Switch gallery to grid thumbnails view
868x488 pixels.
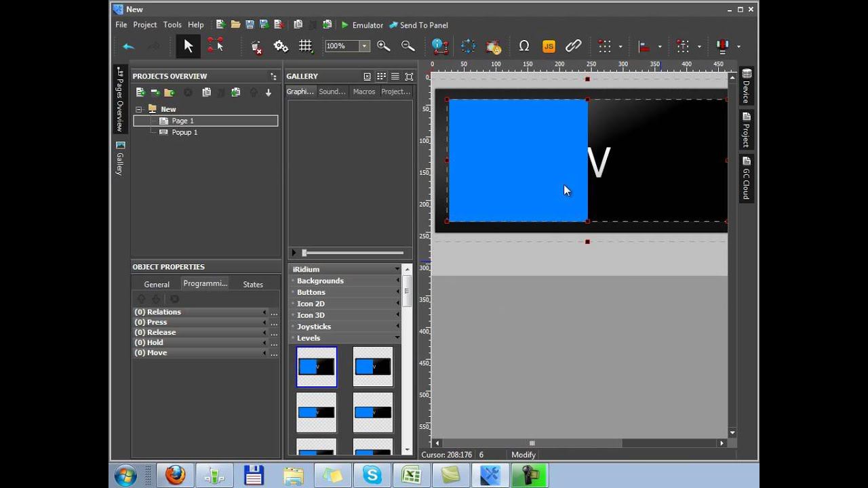pyautogui.click(x=381, y=77)
